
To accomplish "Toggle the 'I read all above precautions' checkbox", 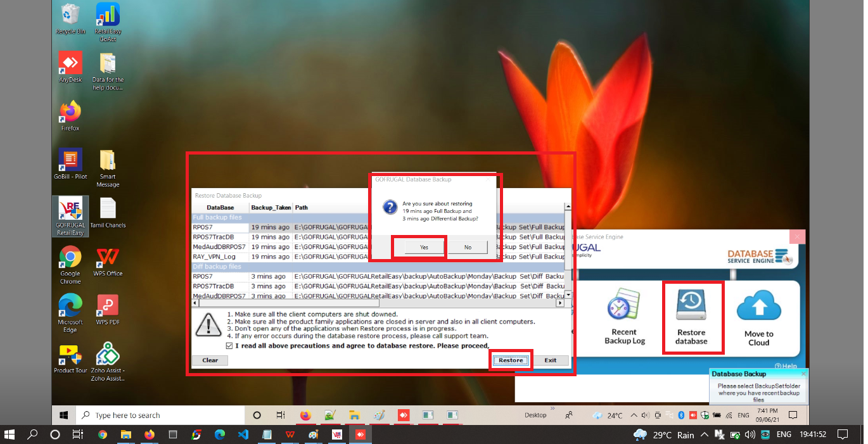I will 229,346.
